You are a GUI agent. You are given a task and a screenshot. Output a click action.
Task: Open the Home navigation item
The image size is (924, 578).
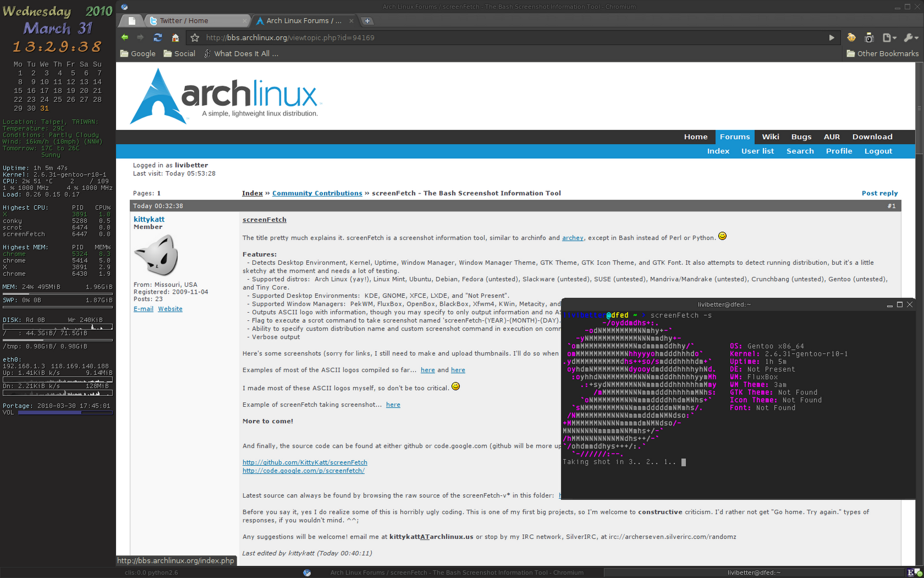[695, 137]
